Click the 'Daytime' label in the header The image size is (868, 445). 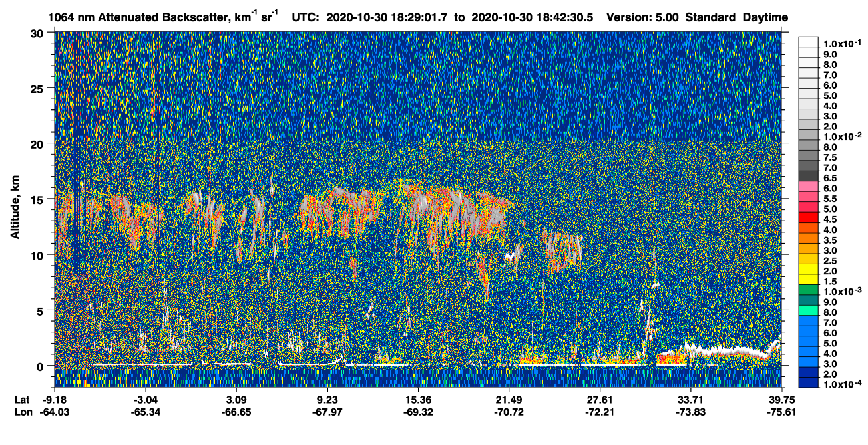(765, 17)
